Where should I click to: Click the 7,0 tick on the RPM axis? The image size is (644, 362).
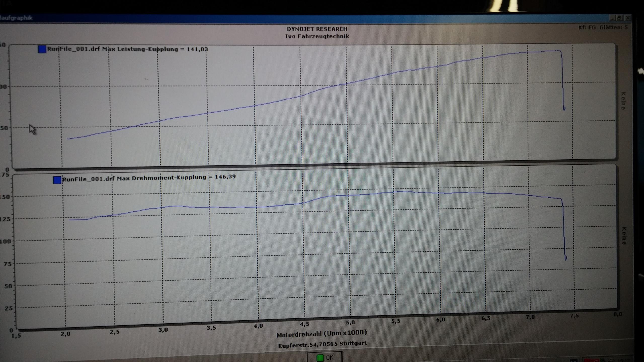(x=530, y=317)
